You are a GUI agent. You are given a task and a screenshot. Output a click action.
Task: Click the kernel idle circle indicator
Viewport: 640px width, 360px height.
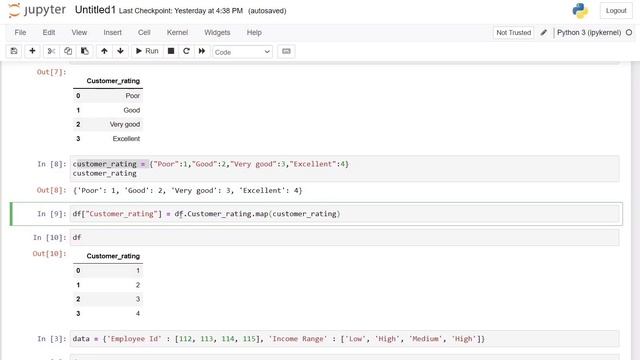(629, 32)
